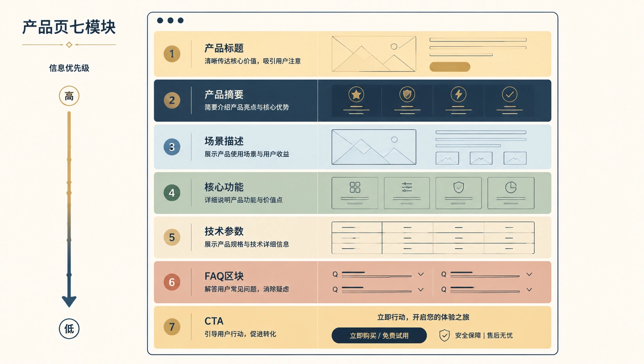The width and height of the screenshot is (644, 364).
Task: Click 立即行动，开启您的体验之旅 text
Action: point(423,317)
